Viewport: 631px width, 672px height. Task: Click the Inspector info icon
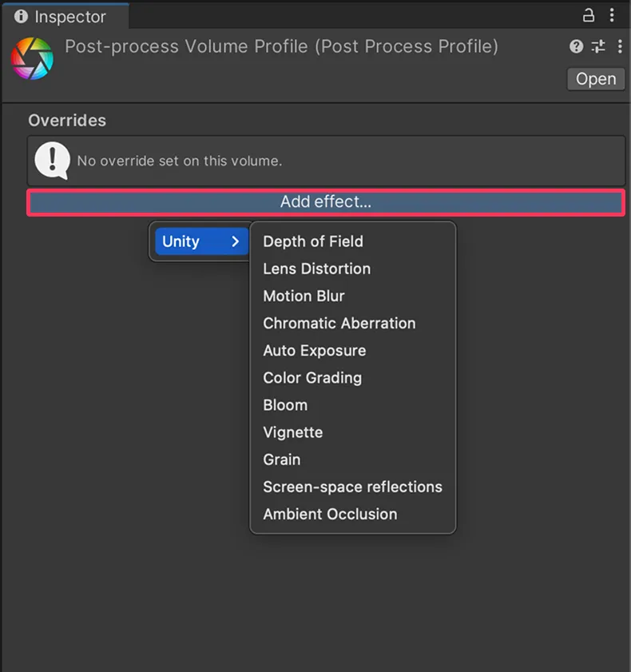(21, 16)
